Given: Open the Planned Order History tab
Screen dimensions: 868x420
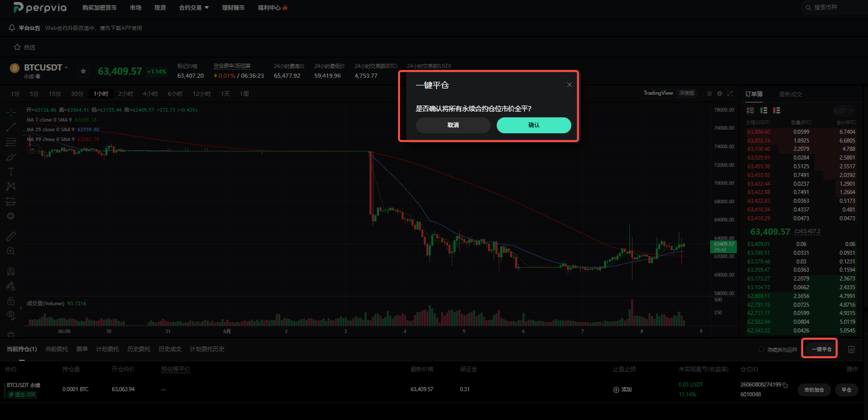Looking at the screenshot, I should pyautogui.click(x=207, y=349).
